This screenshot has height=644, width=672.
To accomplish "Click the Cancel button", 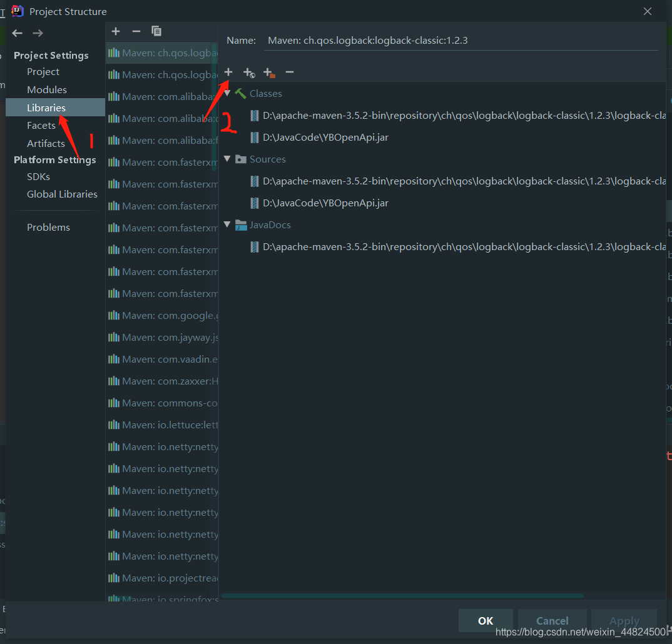I will click(552, 620).
